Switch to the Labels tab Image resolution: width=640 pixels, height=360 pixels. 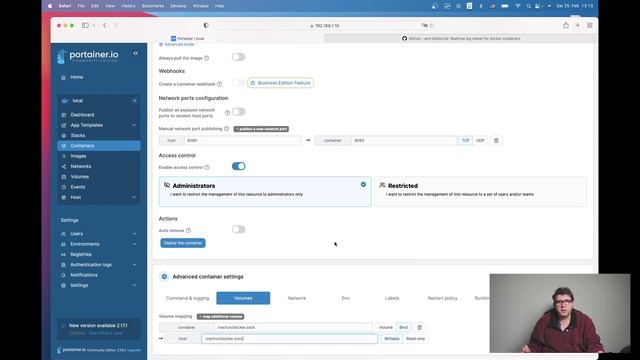point(392,298)
